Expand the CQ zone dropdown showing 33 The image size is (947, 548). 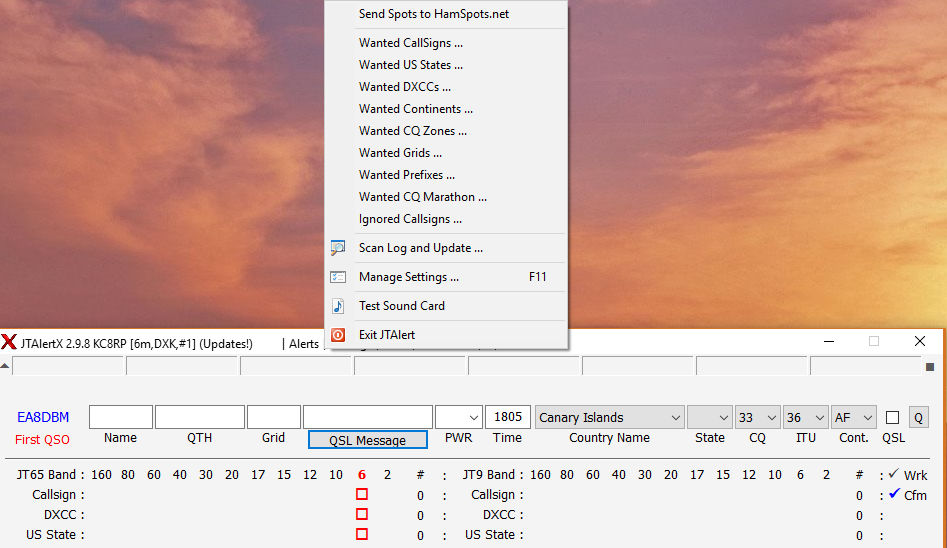tap(757, 418)
